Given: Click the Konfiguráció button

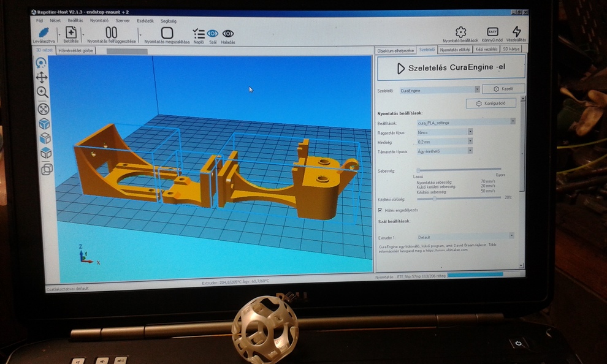Looking at the screenshot, I should (491, 104).
